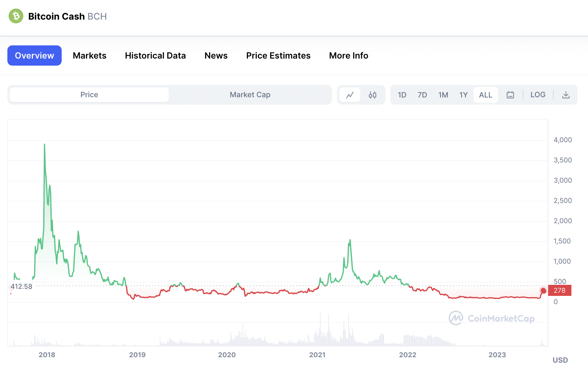Click the 2018 price peak on chart
The image size is (588, 371).
click(x=44, y=144)
